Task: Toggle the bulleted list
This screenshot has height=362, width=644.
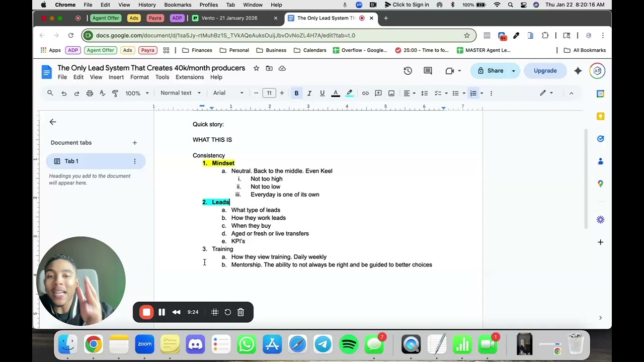Action: (x=455, y=93)
